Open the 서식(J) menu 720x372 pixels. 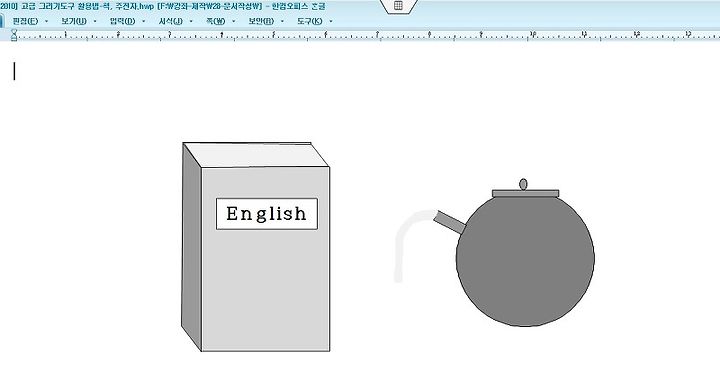[170, 21]
